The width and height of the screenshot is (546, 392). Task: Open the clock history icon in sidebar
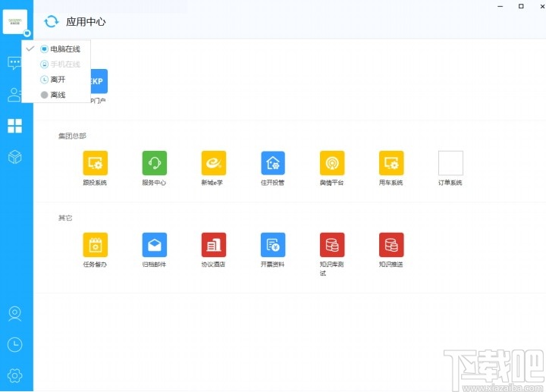(14, 345)
